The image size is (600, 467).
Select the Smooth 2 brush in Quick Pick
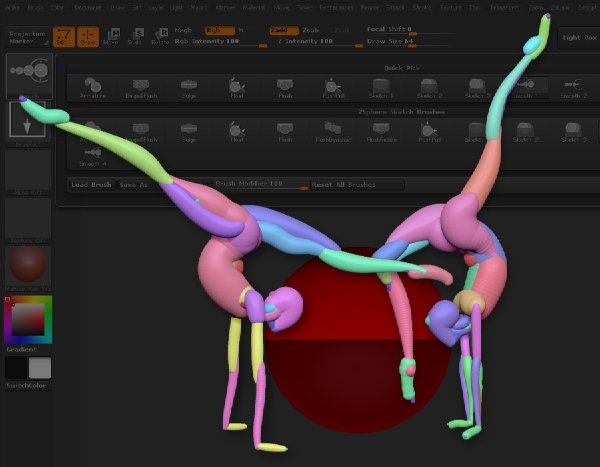coord(573,88)
